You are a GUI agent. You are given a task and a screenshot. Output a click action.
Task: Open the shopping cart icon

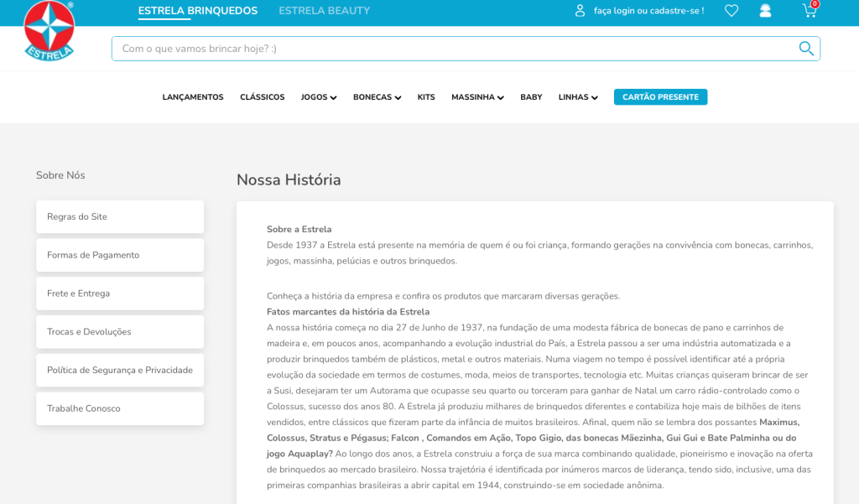pos(810,10)
